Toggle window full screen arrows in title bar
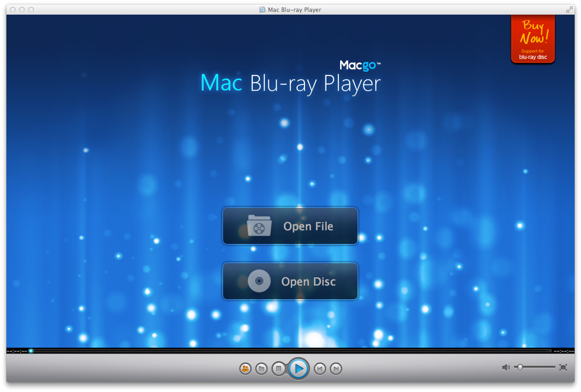The width and height of the screenshot is (581, 392). [x=569, y=10]
